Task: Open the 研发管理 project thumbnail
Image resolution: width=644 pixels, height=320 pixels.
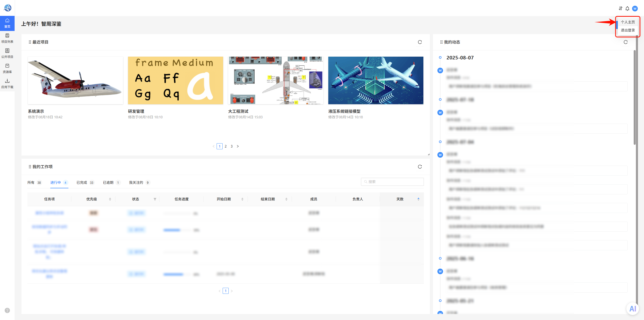Action: click(176, 80)
